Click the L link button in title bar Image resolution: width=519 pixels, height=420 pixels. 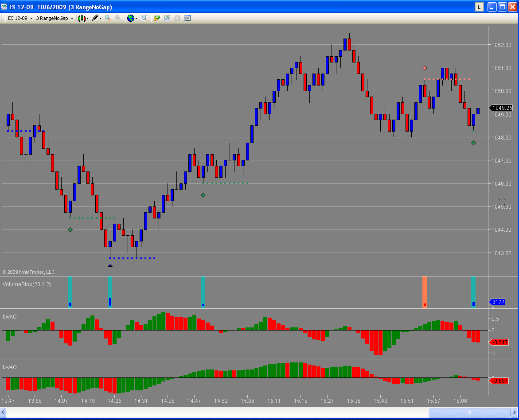click(479, 7)
